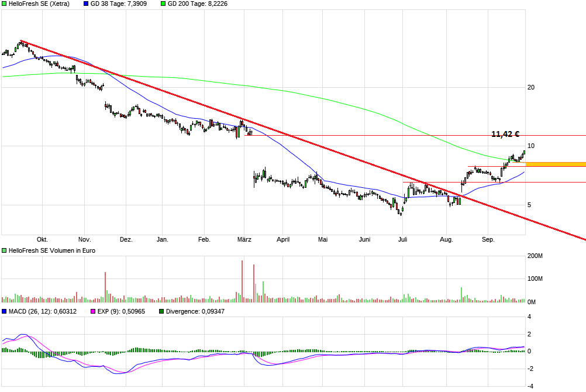Click the orange support zone marker
This screenshot has width=586, height=392.
pos(556,164)
